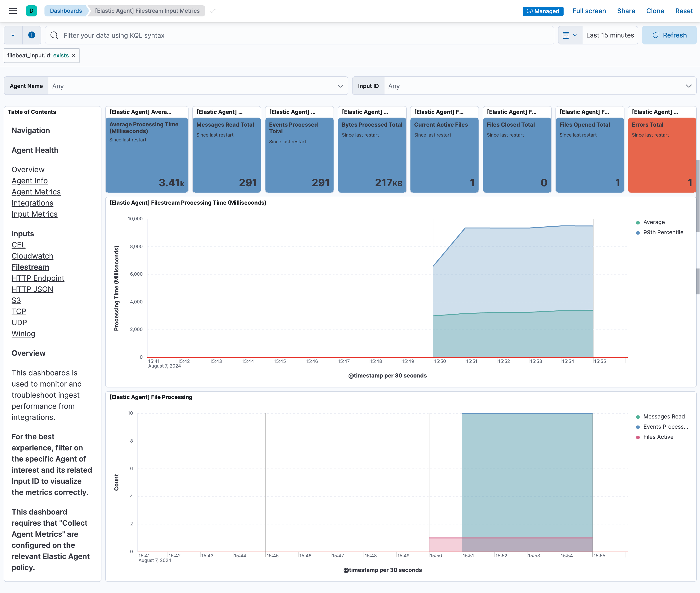
Task: Click the Managed badge
Action: tap(542, 11)
